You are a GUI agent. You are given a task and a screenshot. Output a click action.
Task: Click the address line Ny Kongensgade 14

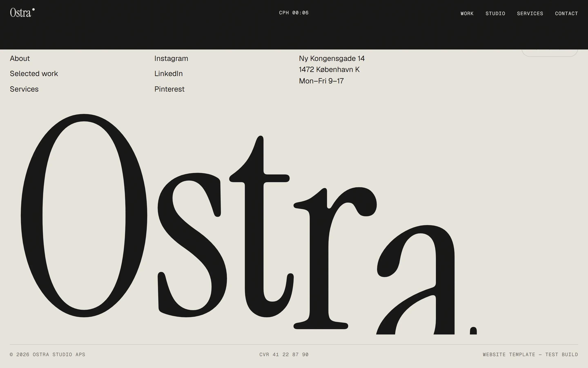coord(332,59)
